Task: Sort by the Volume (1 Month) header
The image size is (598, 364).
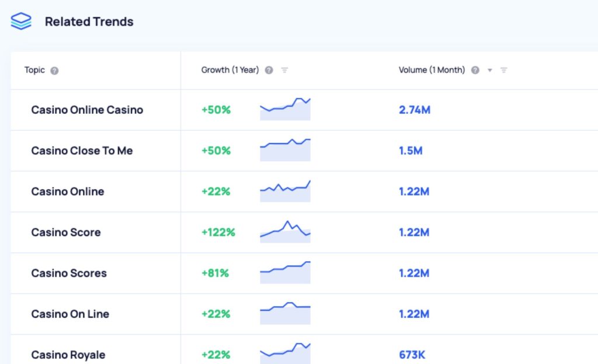Action: coord(432,70)
